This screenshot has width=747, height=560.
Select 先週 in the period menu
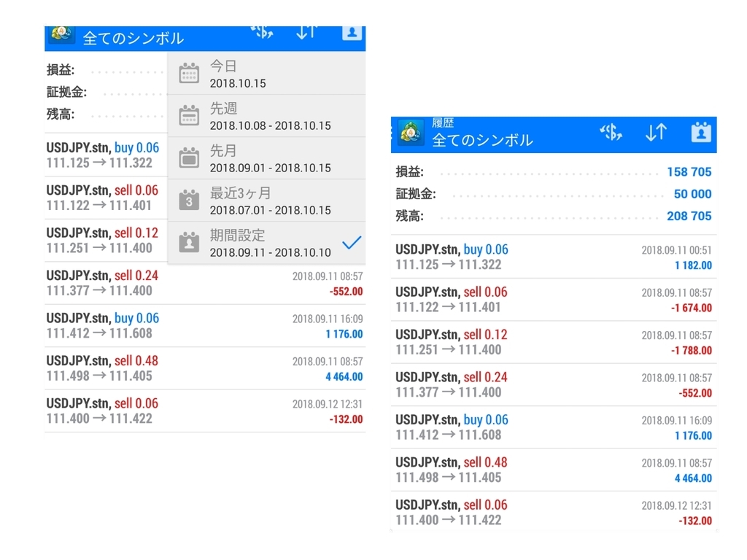click(267, 116)
